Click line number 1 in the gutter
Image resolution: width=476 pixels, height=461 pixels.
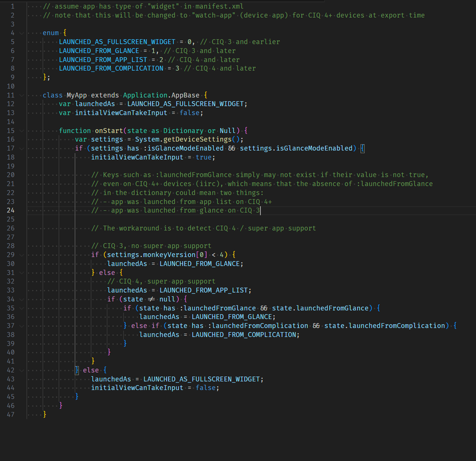click(13, 6)
